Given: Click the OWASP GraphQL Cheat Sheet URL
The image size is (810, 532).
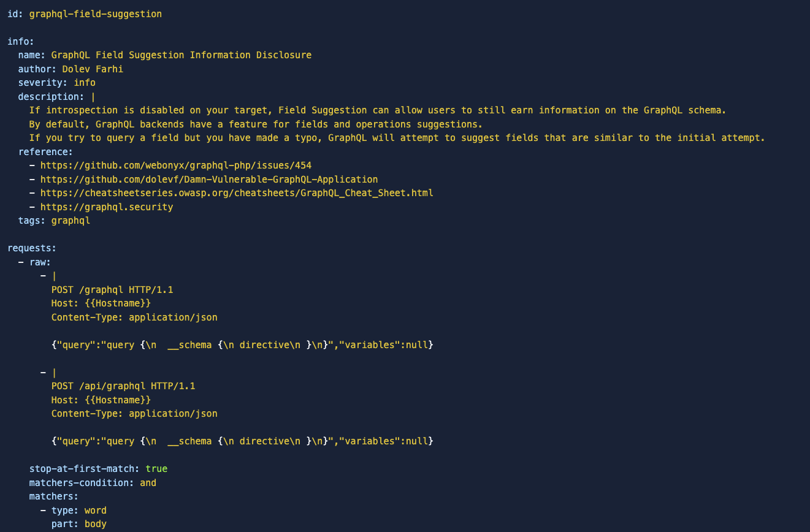Looking at the screenshot, I should (x=237, y=193).
